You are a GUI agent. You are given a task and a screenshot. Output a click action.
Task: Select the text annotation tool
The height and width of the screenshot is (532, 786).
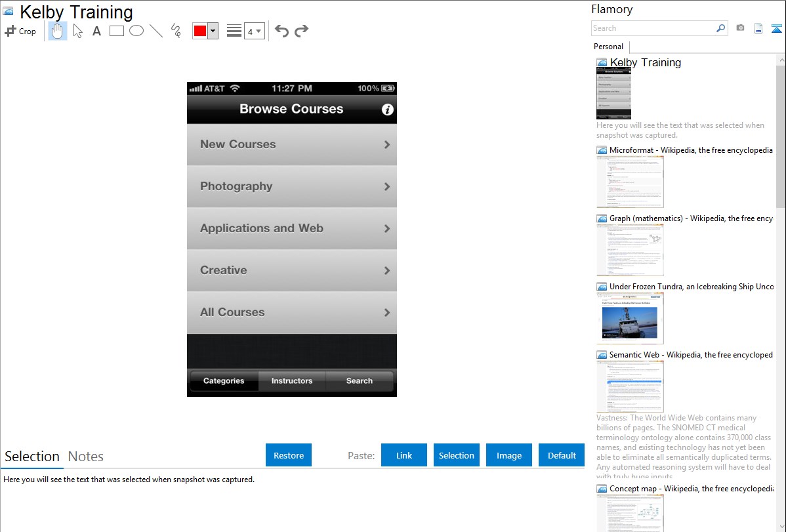96,31
